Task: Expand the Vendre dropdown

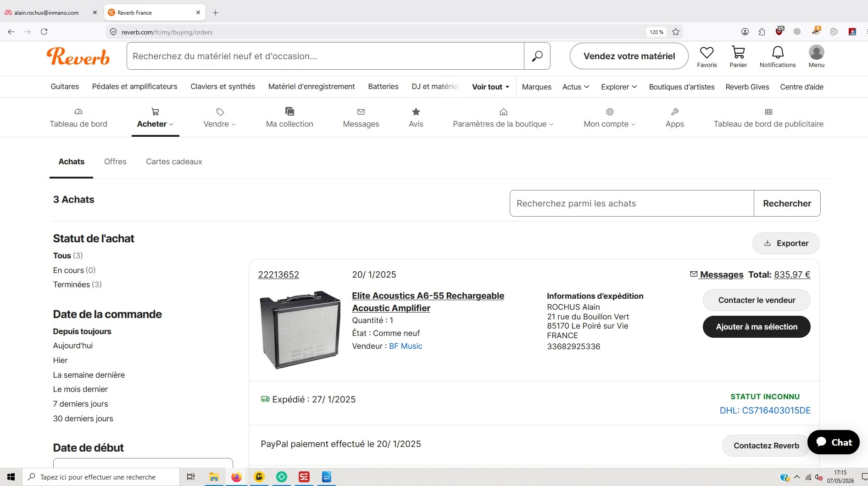Action: point(219,118)
